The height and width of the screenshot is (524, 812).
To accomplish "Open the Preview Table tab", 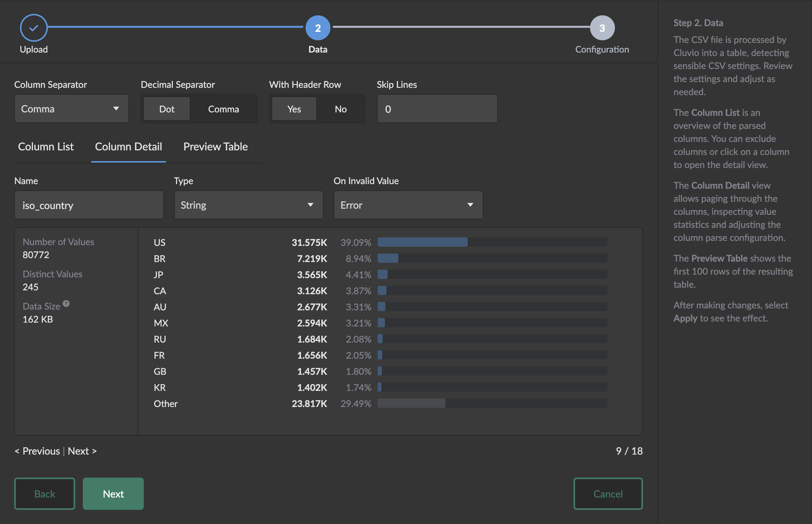I will tap(215, 147).
